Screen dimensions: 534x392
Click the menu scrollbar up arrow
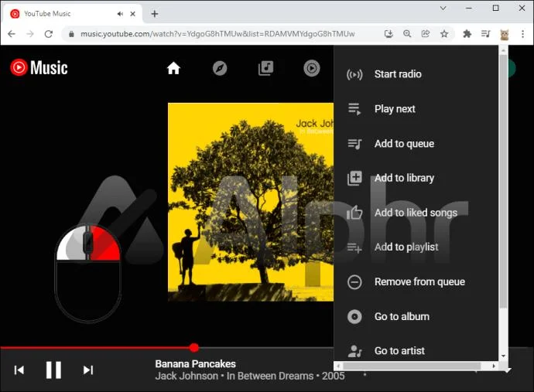click(x=503, y=50)
